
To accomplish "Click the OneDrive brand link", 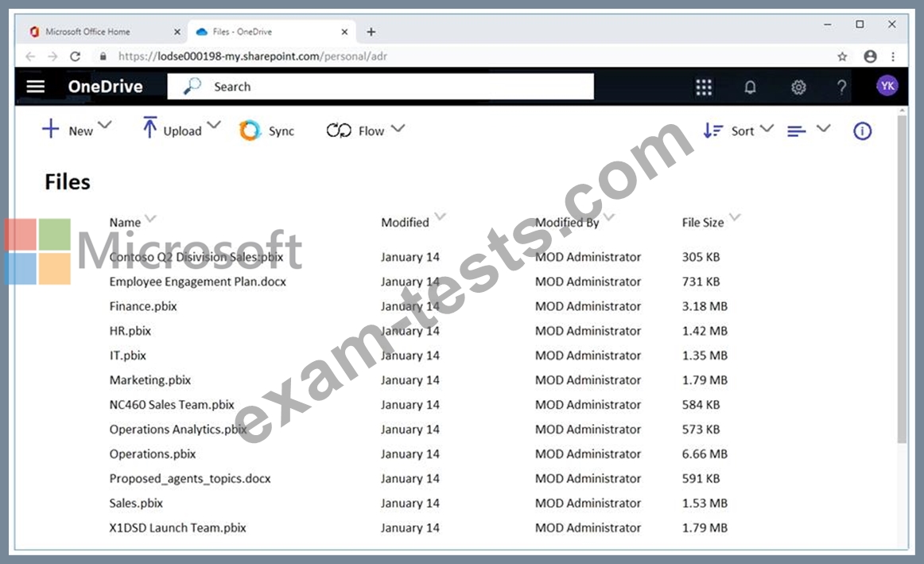I will [106, 87].
